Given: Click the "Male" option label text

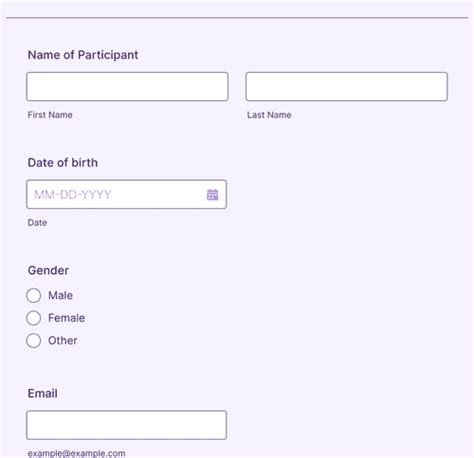Looking at the screenshot, I should [x=60, y=295].
